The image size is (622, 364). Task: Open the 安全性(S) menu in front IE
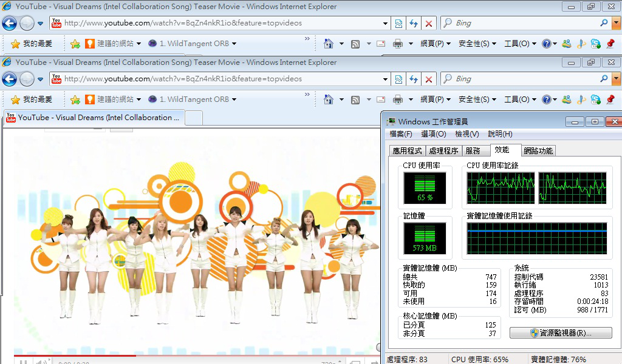pos(477,99)
